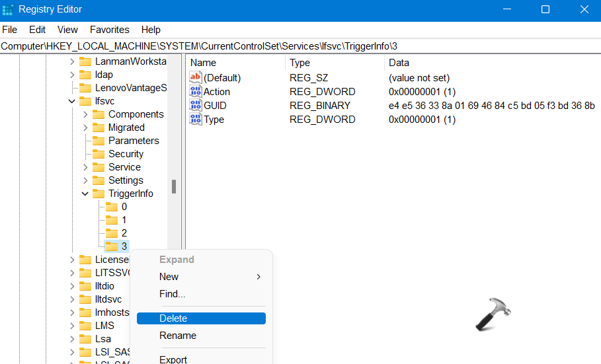
Task: Expand the Components subkey
Action: 85,114
